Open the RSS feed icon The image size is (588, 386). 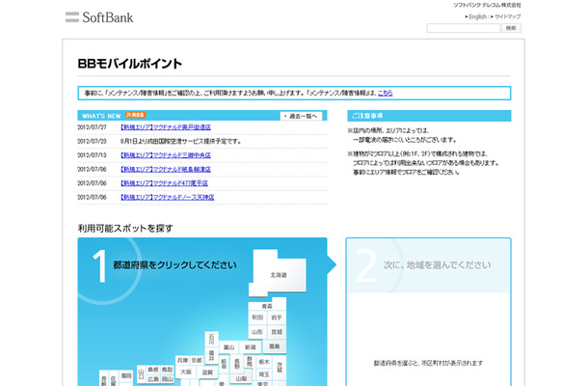pyautogui.click(x=135, y=115)
